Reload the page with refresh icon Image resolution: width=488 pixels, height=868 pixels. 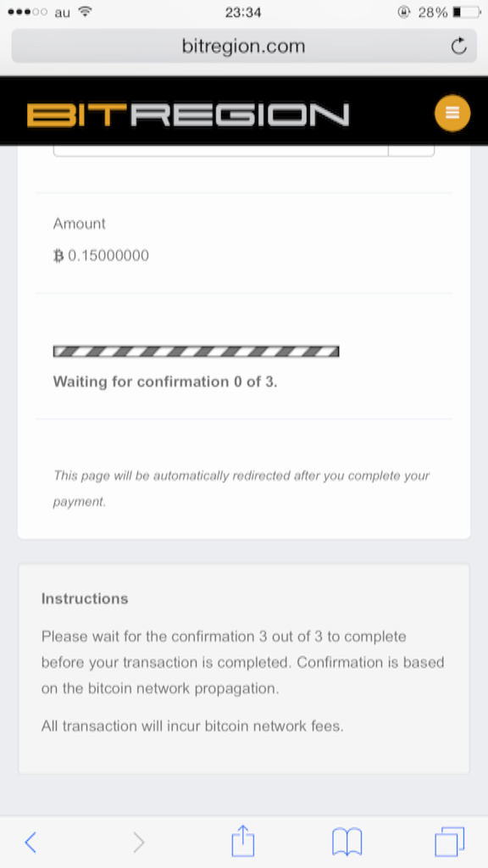tap(458, 46)
